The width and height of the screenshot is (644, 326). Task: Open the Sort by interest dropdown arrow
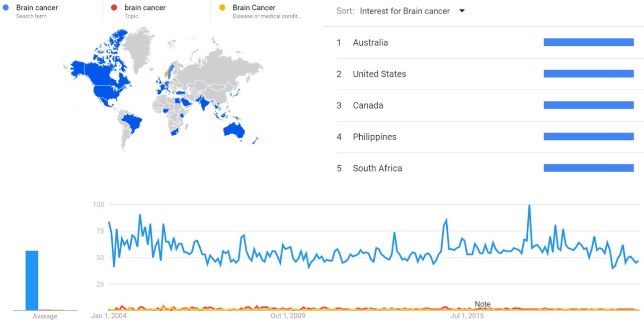click(x=462, y=11)
